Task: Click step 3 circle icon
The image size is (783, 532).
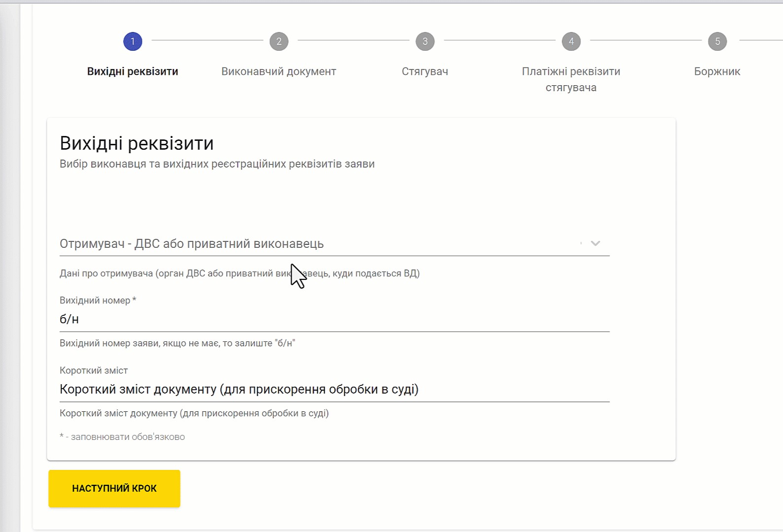Action: [425, 41]
